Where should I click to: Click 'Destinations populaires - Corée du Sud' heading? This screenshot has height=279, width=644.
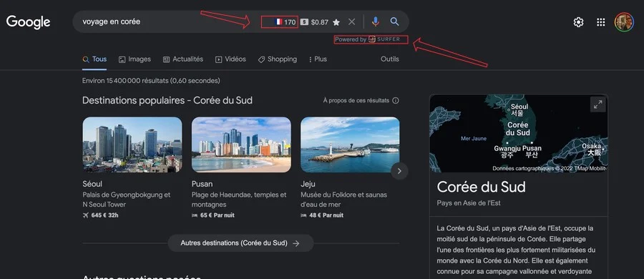167,100
